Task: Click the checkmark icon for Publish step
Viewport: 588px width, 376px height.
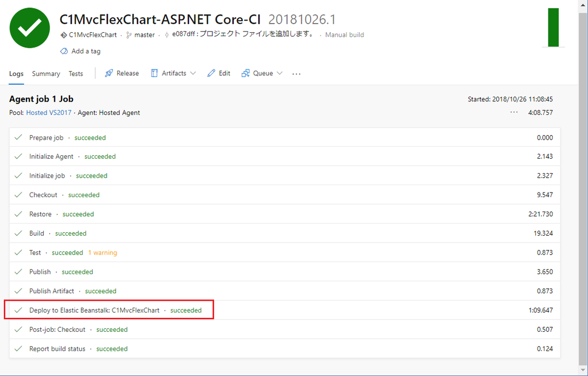Action: tap(18, 272)
